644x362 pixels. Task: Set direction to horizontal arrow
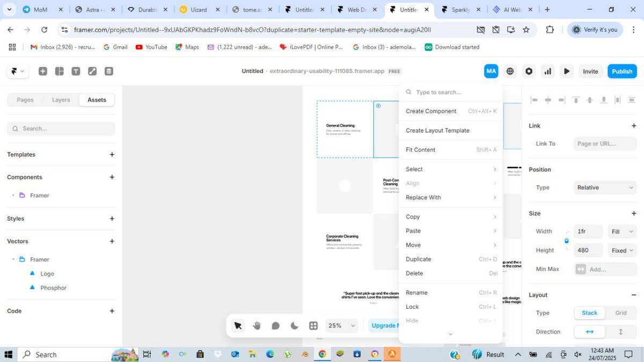click(x=590, y=332)
